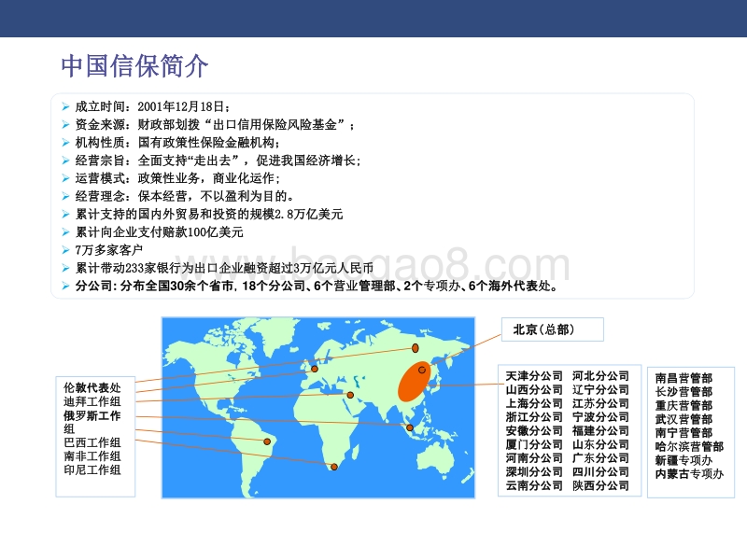The width and height of the screenshot is (747, 560).
Task: Click 河南分公司 in the branch list
Action: click(x=534, y=458)
